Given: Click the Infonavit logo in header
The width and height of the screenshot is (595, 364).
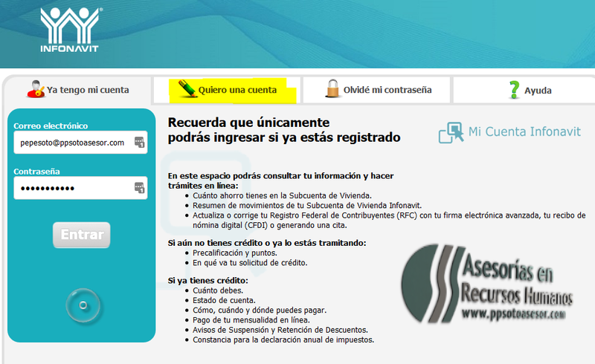Looking at the screenshot, I should click(70, 30).
